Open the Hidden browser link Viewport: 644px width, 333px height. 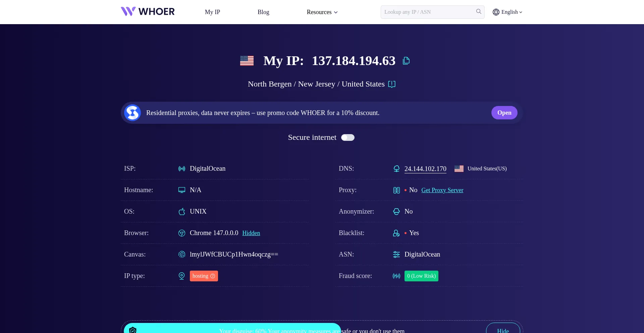[251, 233]
